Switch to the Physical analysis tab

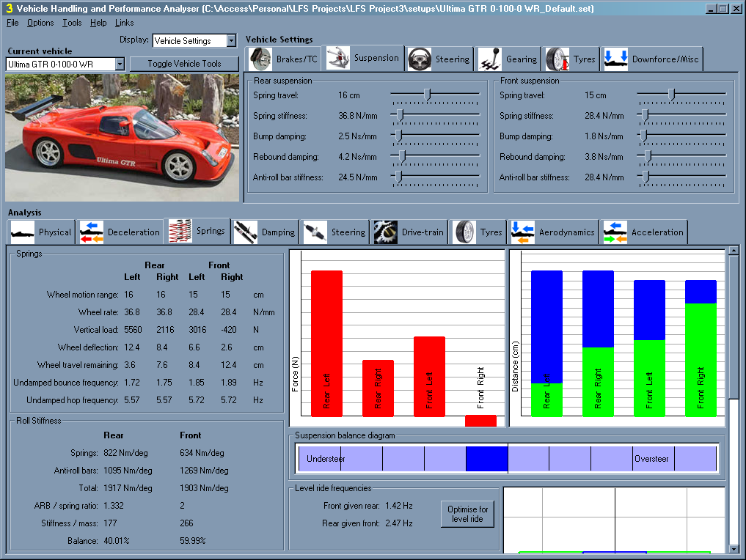(41, 232)
